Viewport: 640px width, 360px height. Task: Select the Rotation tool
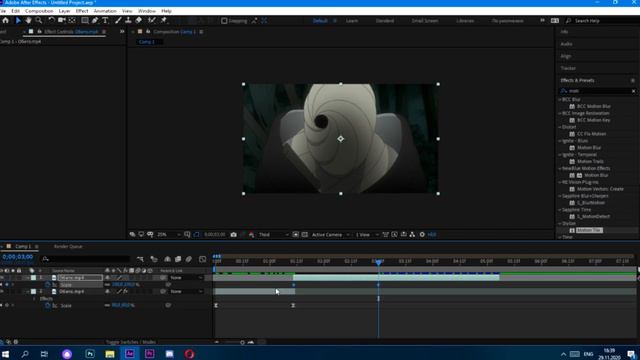pos(51,20)
